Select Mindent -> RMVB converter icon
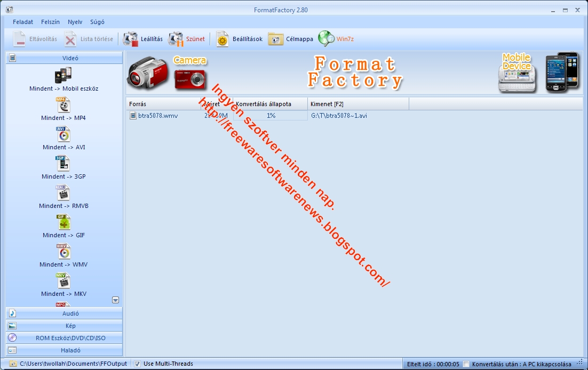The image size is (588, 370). 62,192
